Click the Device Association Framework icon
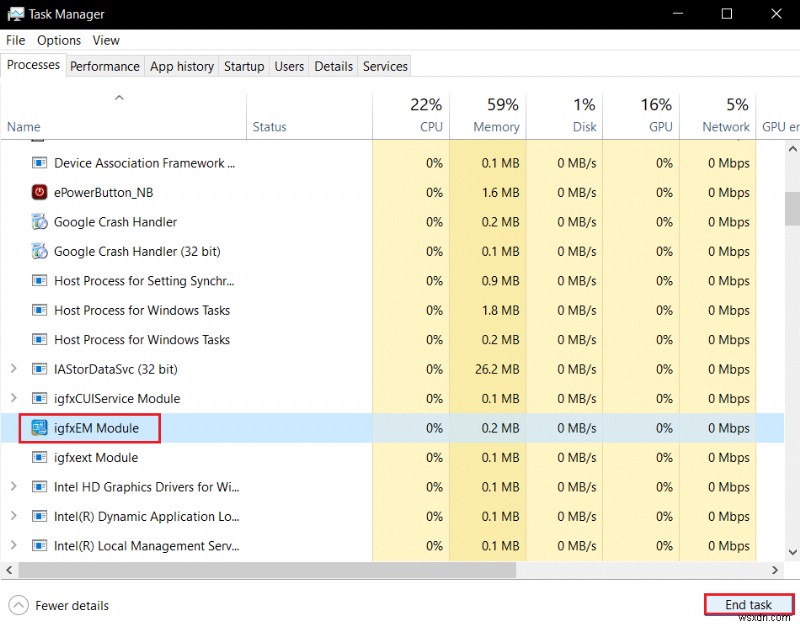800x626 pixels. coord(38,163)
